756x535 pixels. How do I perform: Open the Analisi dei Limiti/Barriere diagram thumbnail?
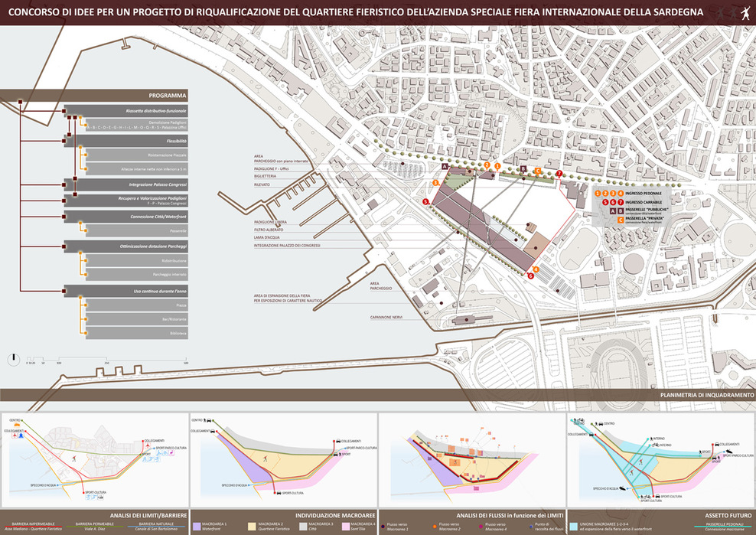pos(95,460)
